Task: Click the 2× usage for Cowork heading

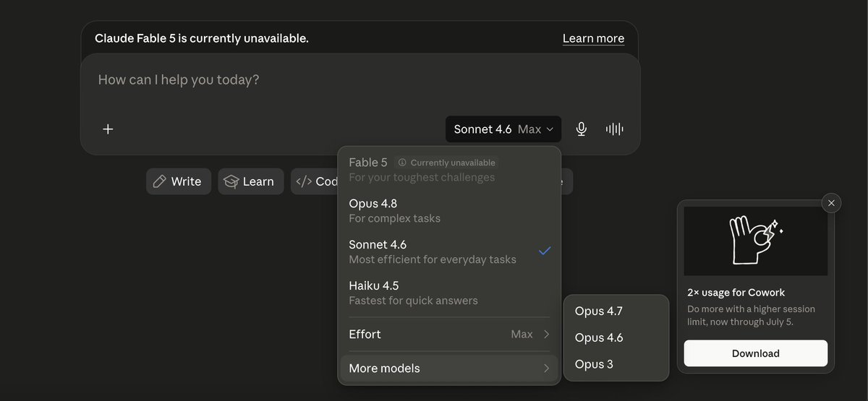Action: tap(736, 293)
